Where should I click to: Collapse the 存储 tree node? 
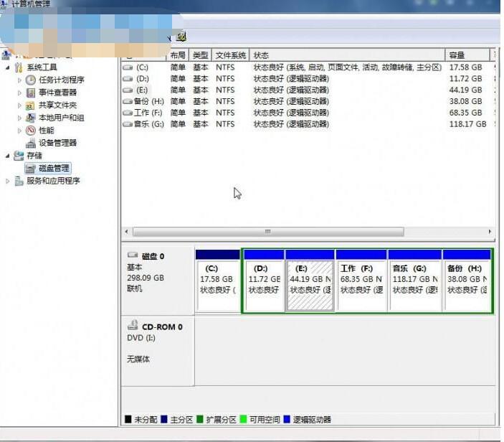[7, 156]
